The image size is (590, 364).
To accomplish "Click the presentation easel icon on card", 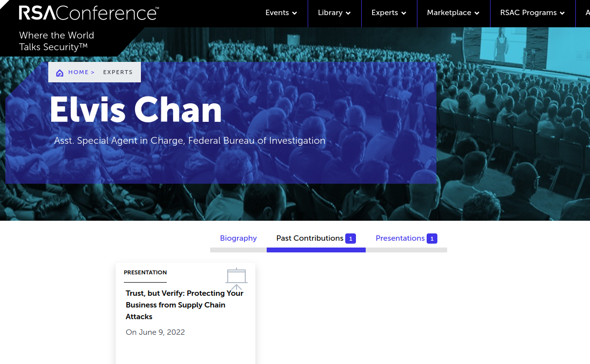I will tap(236, 279).
